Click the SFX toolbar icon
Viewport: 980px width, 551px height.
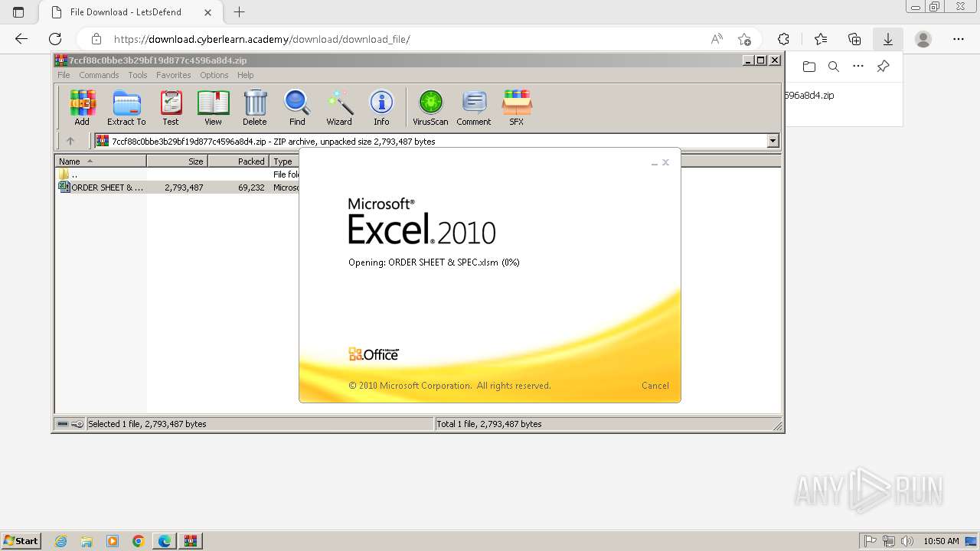pyautogui.click(x=517, y=107)
